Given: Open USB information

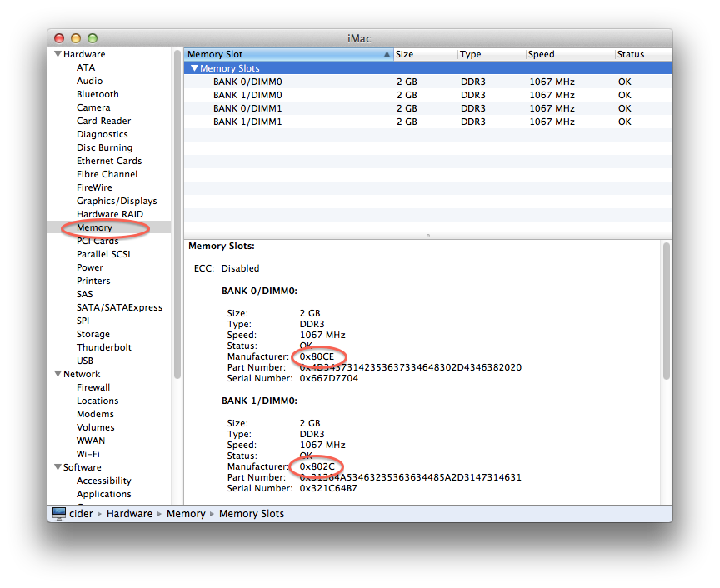Looking at the screenshot, I should [85, 361].
